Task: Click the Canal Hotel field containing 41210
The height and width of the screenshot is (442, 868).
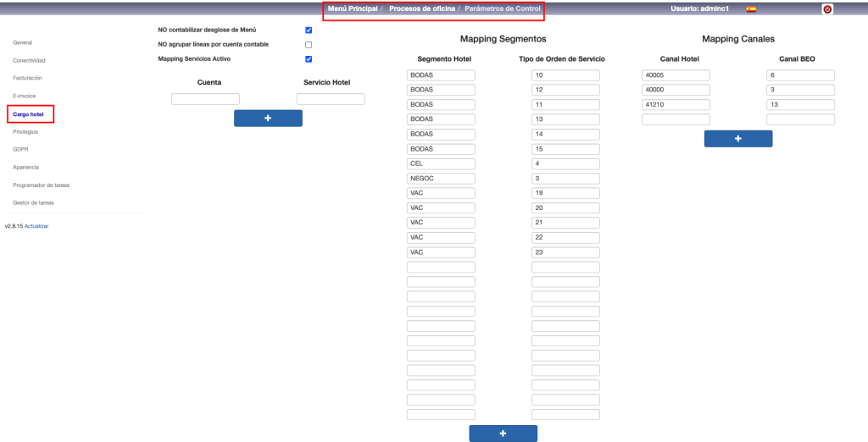Action: (676, 105)
